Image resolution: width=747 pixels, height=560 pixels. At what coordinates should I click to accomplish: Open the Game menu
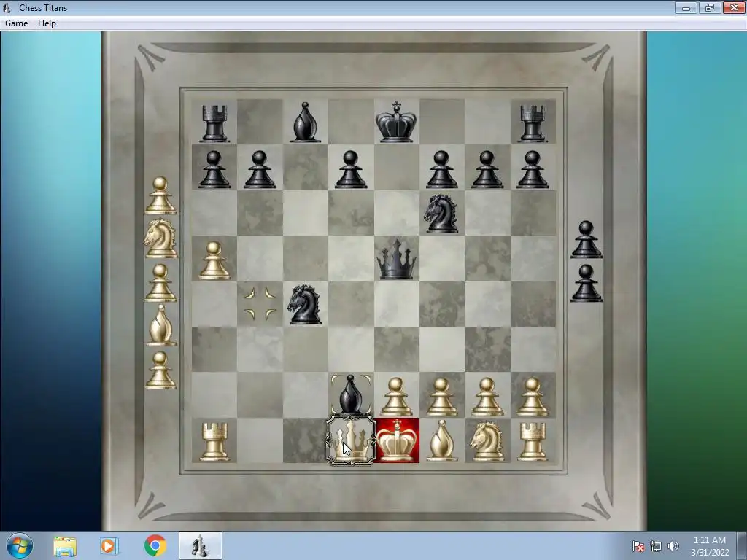pos(16,23)
